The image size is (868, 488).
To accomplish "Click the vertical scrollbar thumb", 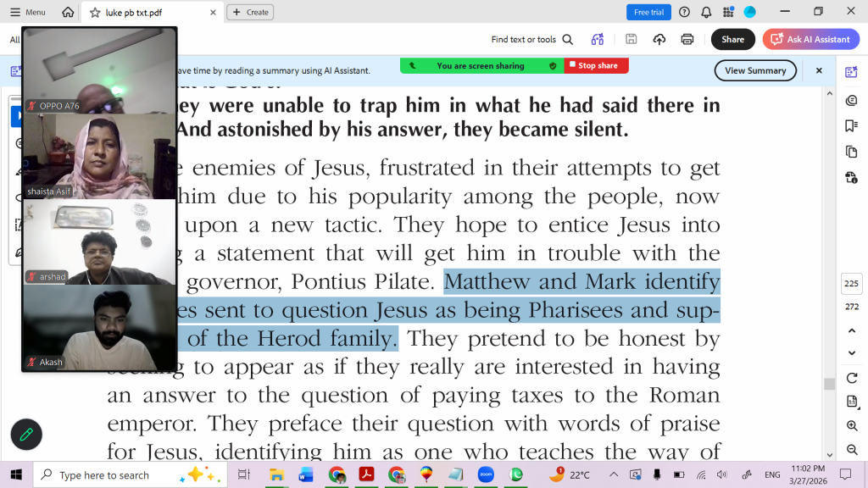I will coord(829,384).
